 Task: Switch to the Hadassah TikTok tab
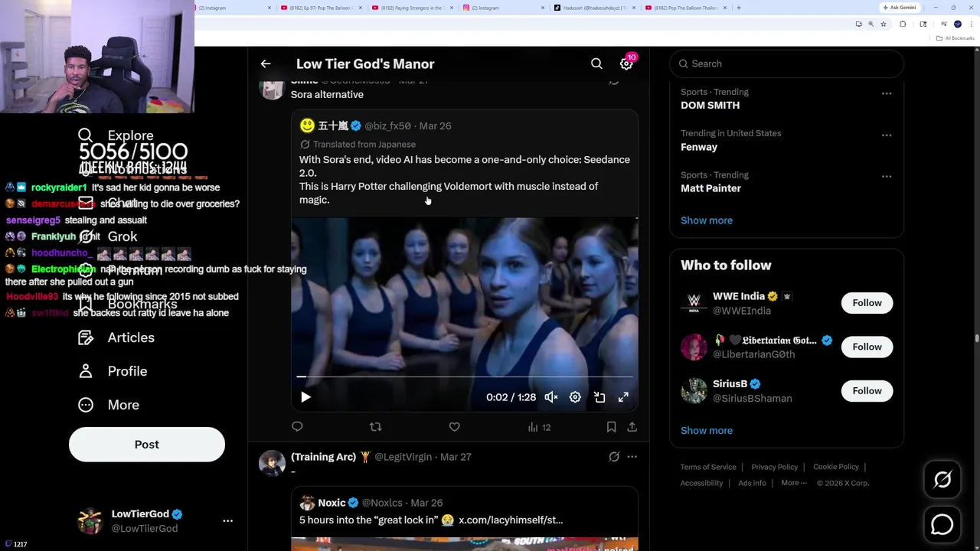tap(593, 8)
